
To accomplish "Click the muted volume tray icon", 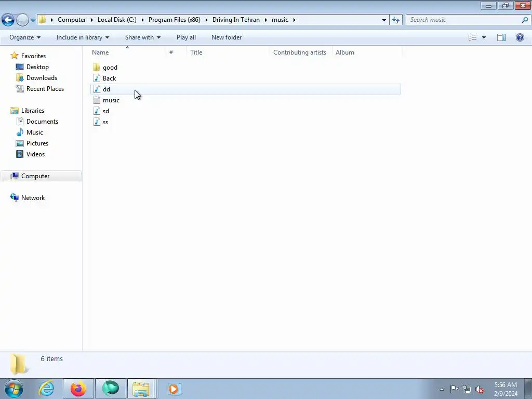I will pos(480,389).
